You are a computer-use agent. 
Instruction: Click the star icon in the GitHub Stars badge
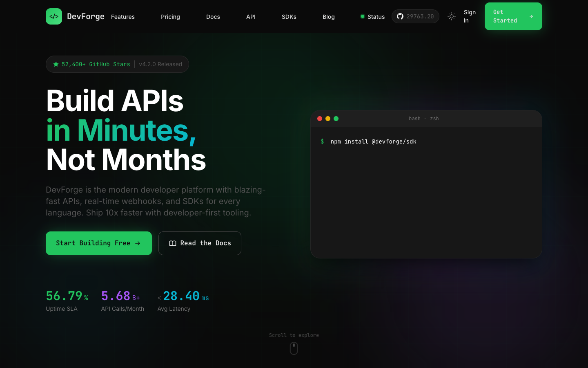coord(56,64)
